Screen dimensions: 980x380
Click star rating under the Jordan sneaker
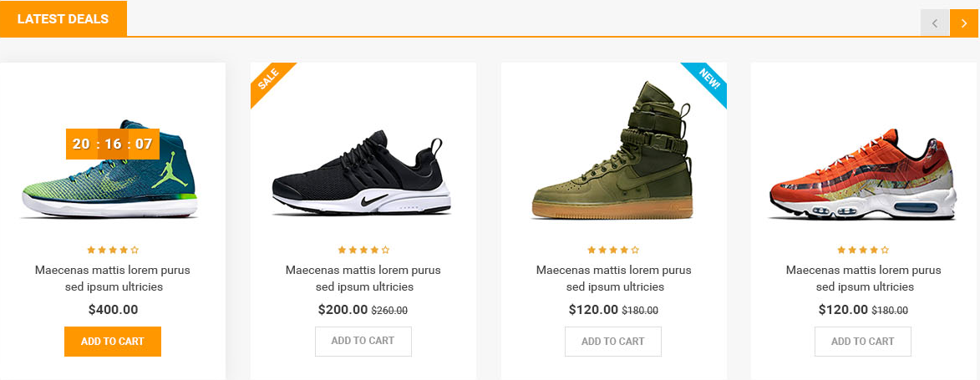point(113,250)
